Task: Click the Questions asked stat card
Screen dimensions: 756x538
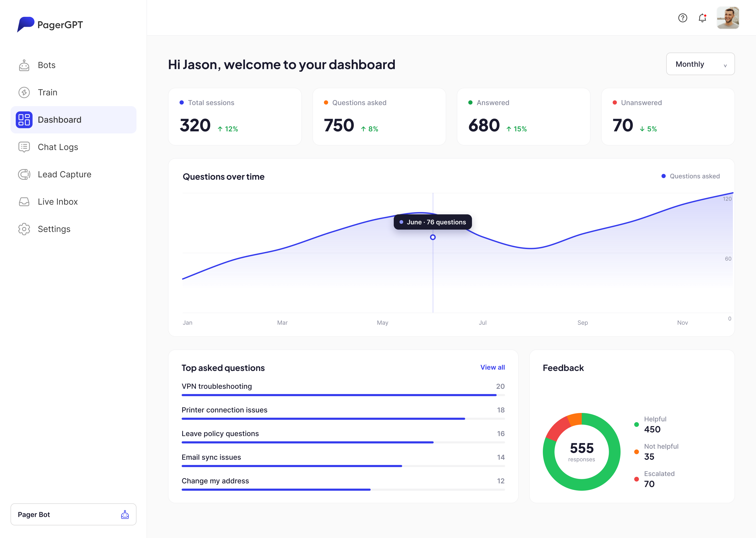Action: [379, 117]
